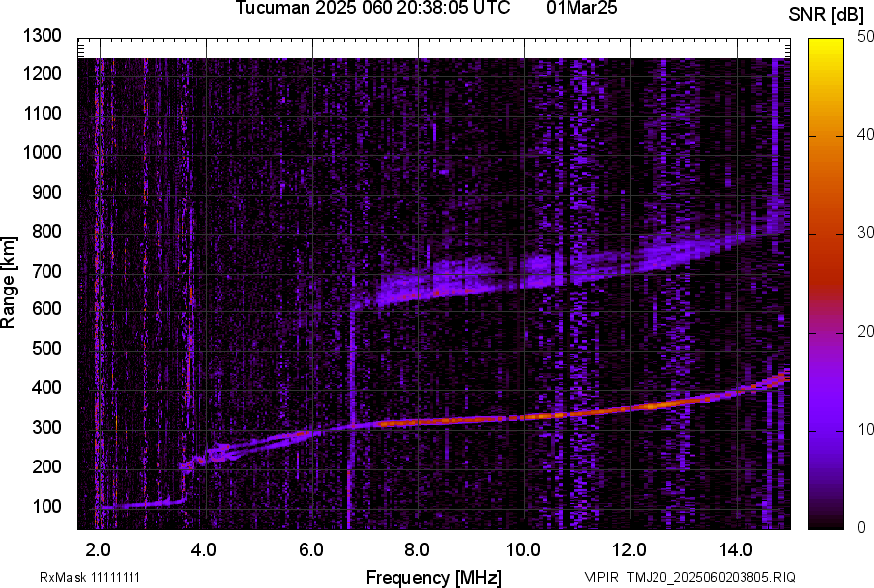Screen dimensions: 874x588
Task: Click the RxMask 11111111 text
Action: click(x=76, y=577)
